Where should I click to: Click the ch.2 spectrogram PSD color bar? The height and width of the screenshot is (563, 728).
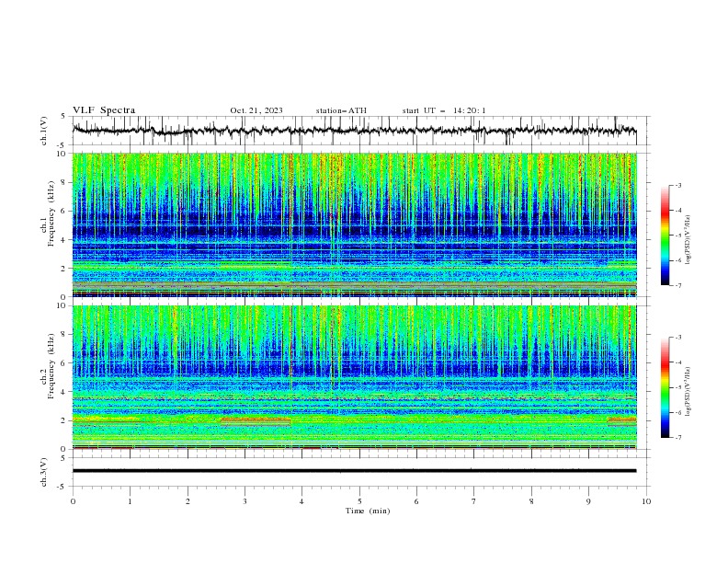[665, 387]
